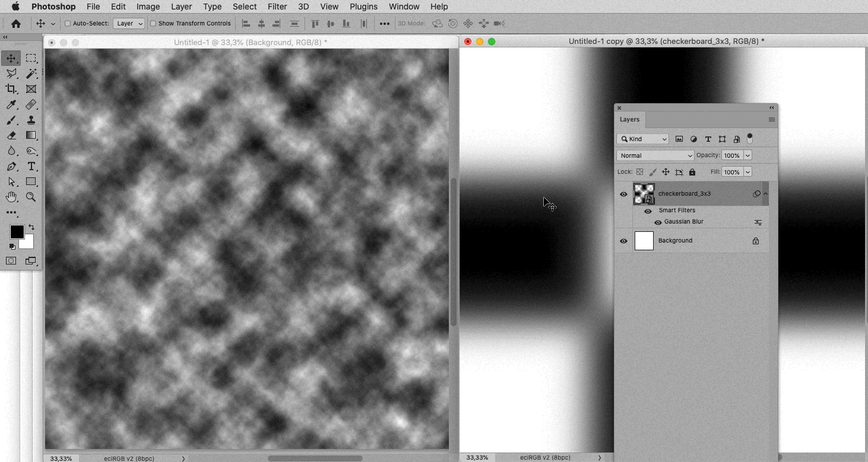Select the Healing Brush bandage tool

pos(31,104)
